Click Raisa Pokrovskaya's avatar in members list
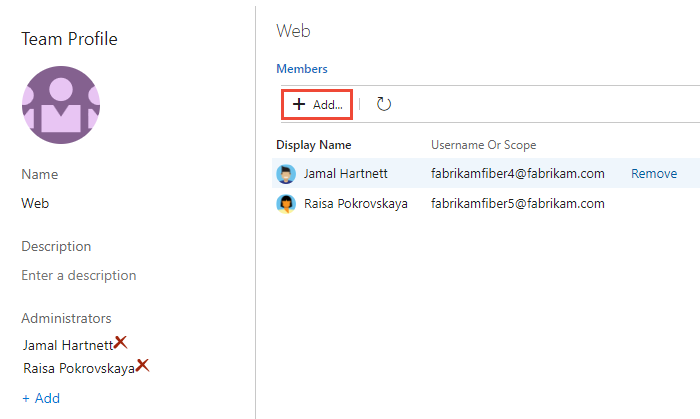 coord(287,203)
